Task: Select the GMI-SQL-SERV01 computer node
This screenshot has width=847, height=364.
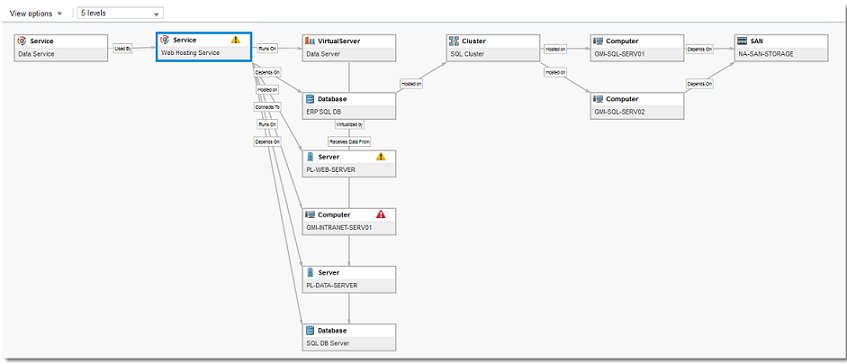Action: click(637, 48)
